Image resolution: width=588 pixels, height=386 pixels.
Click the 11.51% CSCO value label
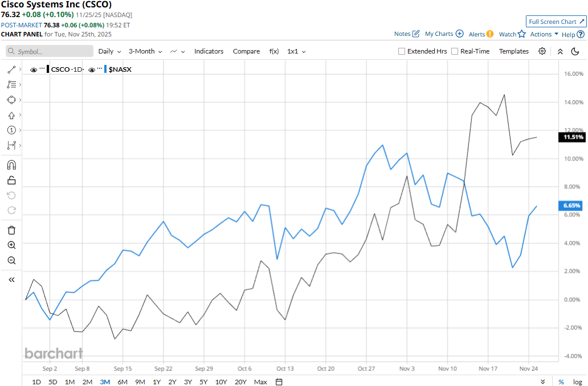pyautogui.click(x=572, y=137)
